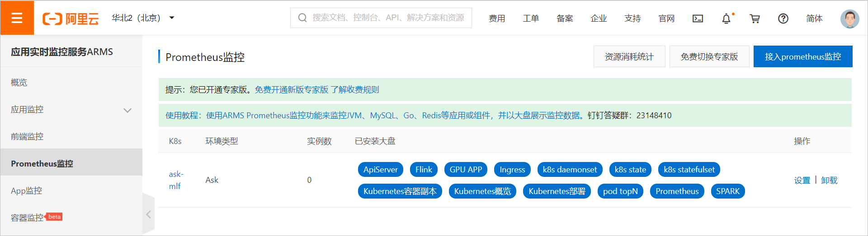868x236 pixels.
Task: Open the k8s state dashboard tag
Action: 630,170
